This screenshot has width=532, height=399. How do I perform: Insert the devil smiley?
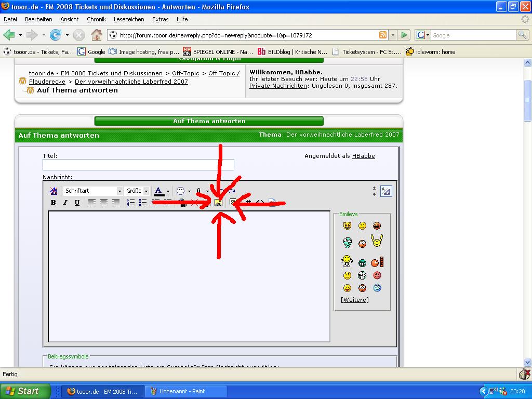347,225
